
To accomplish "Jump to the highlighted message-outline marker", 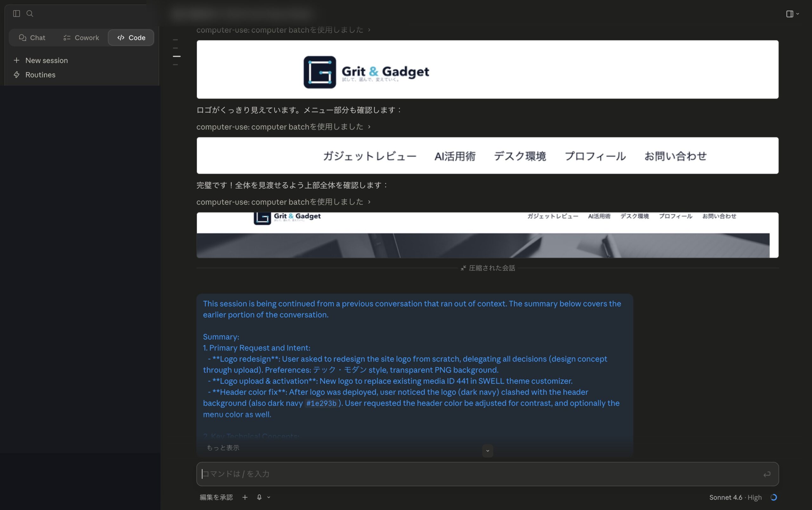I will click(x=177, y=56).
